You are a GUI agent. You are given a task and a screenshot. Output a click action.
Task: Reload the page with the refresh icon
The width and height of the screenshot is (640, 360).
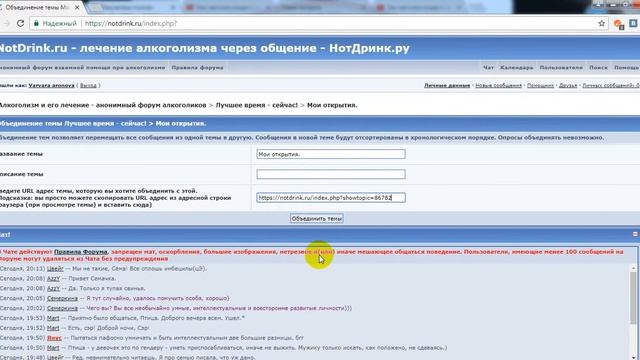20,24
